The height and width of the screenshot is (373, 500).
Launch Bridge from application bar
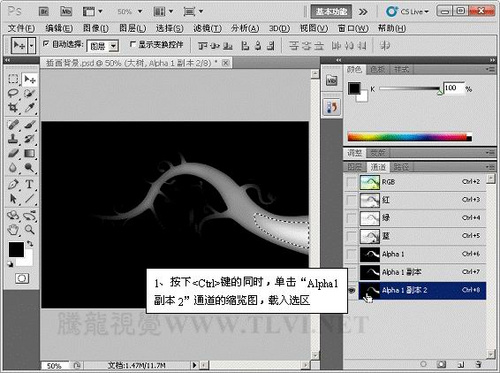(x=44, y=12)
